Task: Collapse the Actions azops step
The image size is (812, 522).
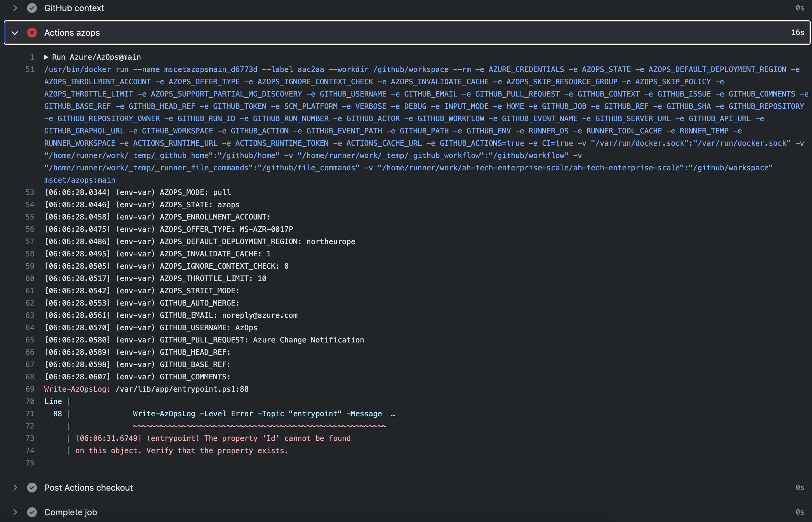Action: click(x=14, y=33)
